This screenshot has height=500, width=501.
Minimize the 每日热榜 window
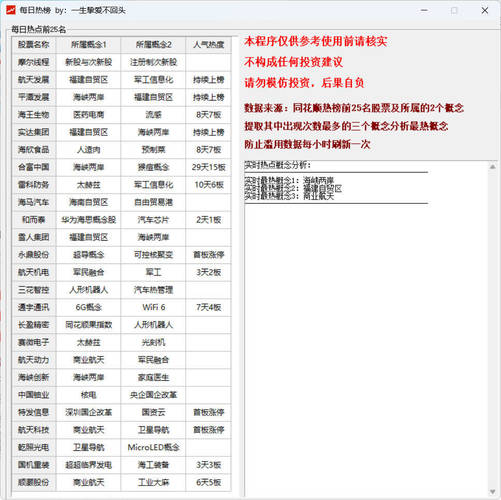point(424,10)
